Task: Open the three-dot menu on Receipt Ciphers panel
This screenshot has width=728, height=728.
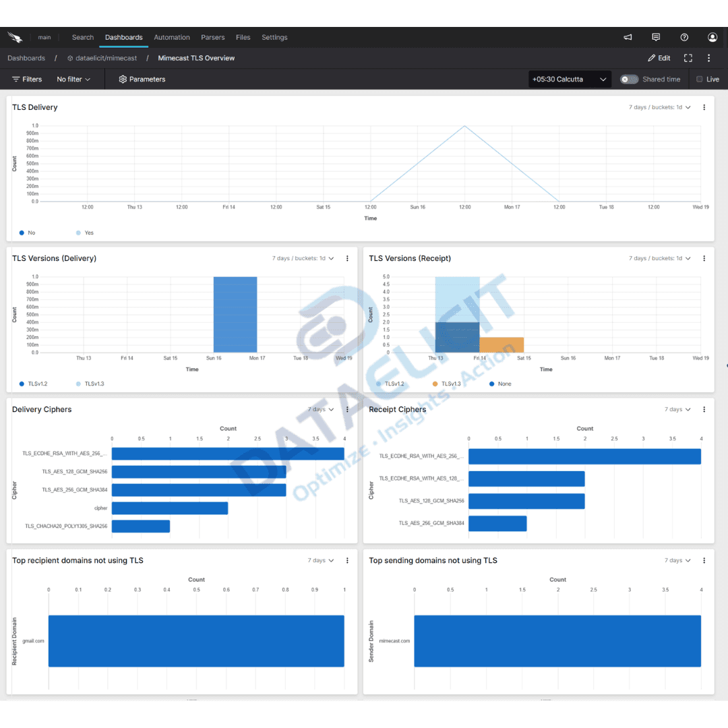Action: (704, 409)
